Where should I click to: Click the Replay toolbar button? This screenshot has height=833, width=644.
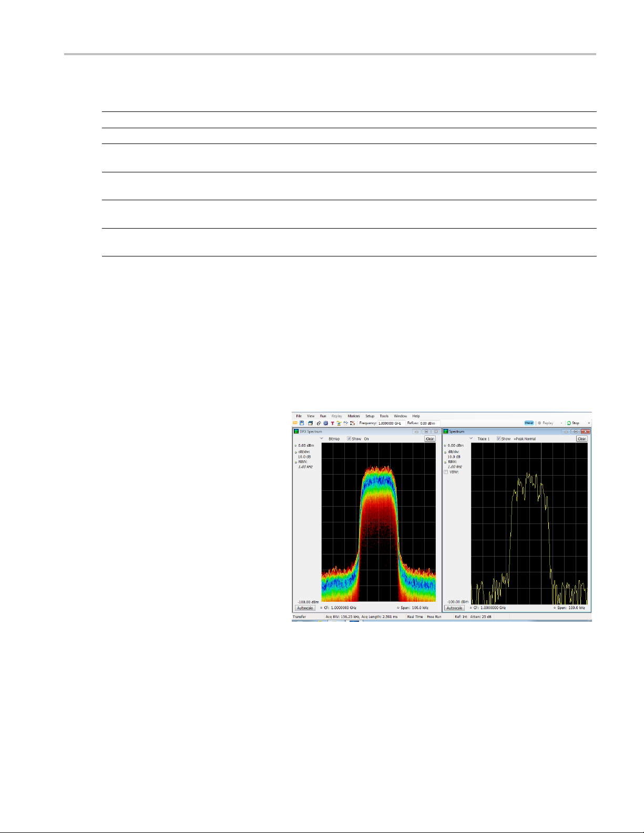tap(545, 423)
